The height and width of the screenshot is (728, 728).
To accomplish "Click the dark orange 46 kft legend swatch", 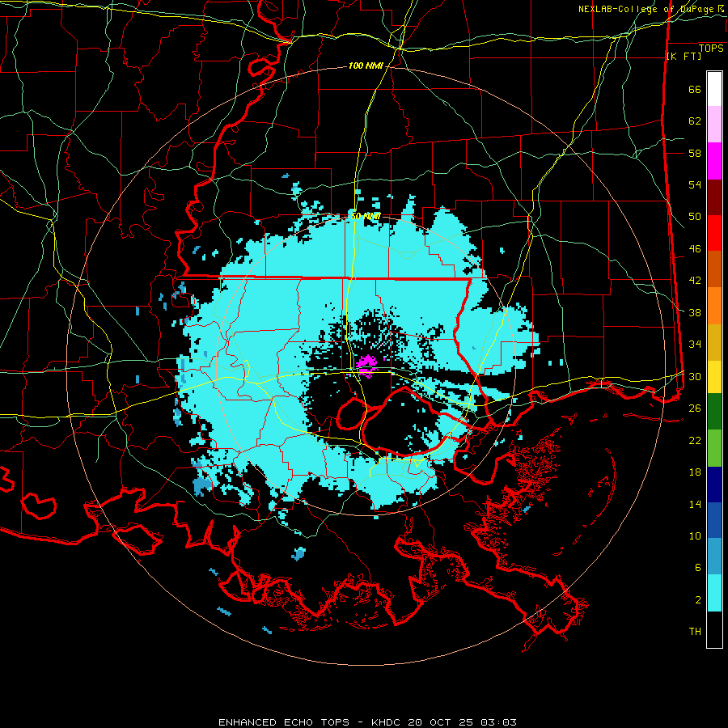I will pyautogui.click(x=714, y=269).
